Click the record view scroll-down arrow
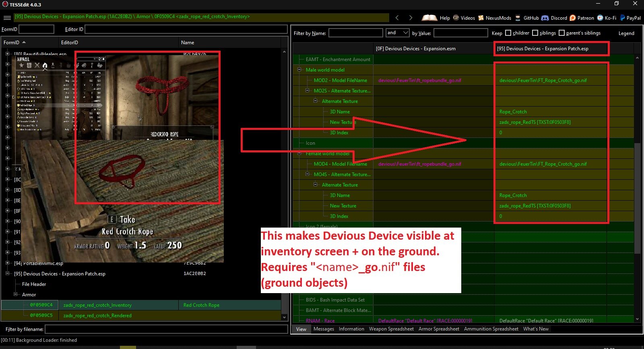 pyautogui.click(x=637, y=319)
